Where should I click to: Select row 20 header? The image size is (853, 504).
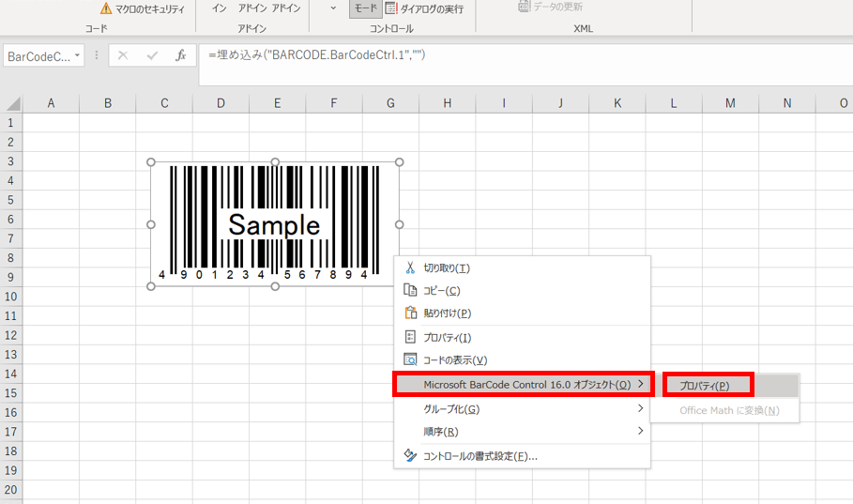tap(11, 489)
